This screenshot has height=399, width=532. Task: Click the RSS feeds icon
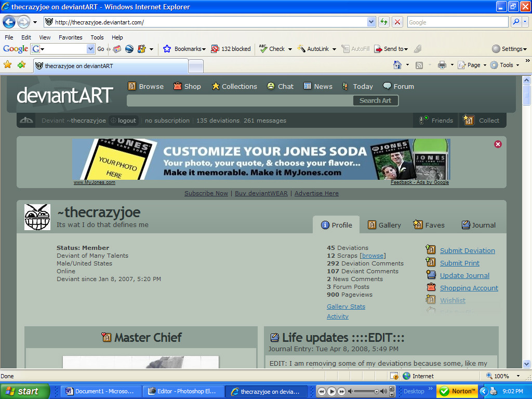click(419, 65)
